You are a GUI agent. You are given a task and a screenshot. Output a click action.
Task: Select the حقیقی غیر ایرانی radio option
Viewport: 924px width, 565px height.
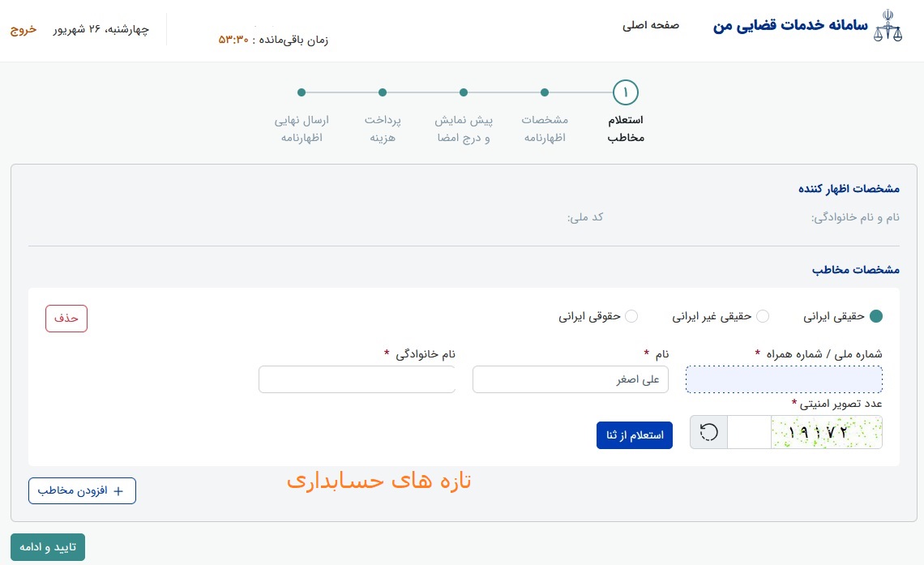pyautogui.click(x=763, y=316)
